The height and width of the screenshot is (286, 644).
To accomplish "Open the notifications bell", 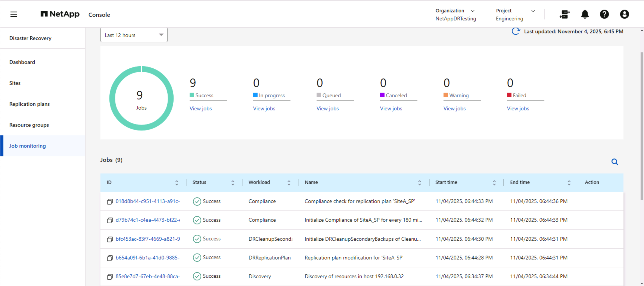I will tap(585, 15).
